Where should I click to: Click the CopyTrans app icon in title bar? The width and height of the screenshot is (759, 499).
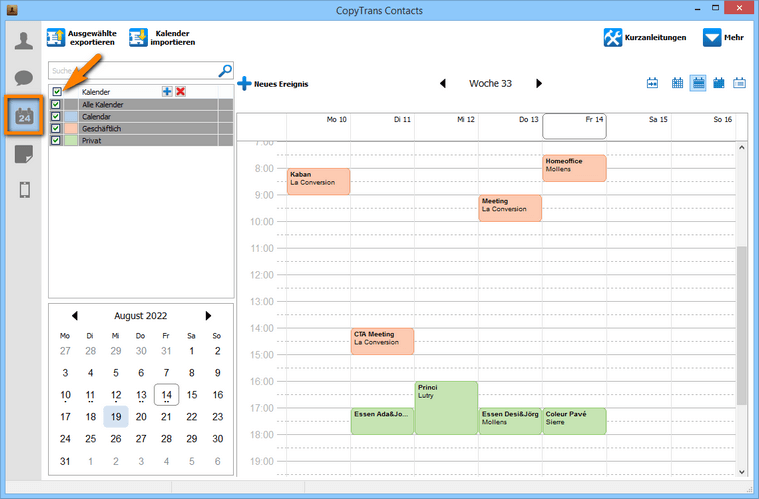pos(12,9)
